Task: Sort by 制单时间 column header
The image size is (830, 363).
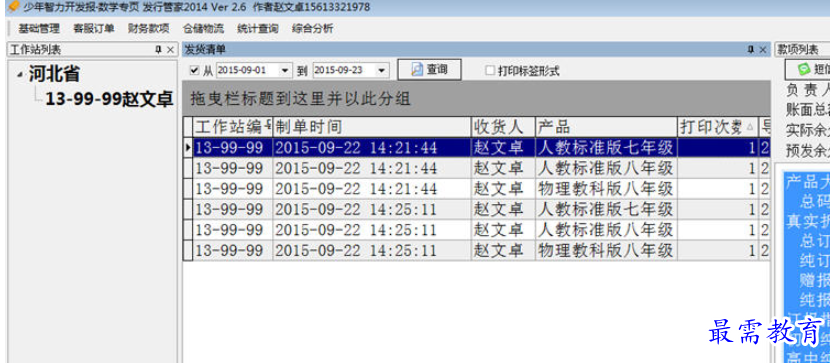Action: tap(372, 127)
